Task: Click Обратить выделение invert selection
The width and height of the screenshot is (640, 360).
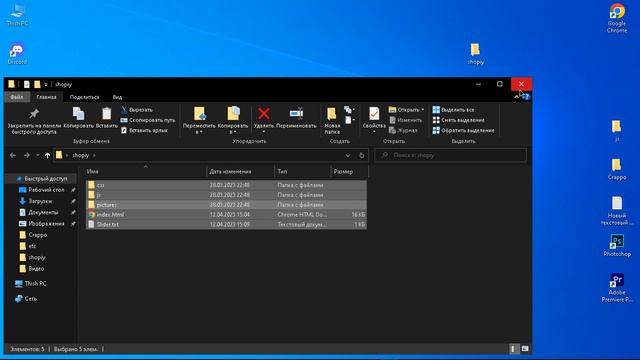Action: point(463,130)
